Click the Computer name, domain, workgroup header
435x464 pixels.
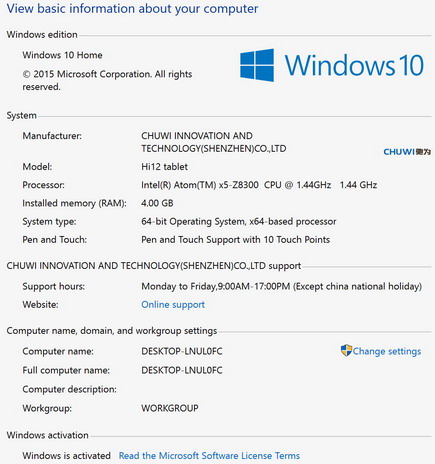click(112, 331)
